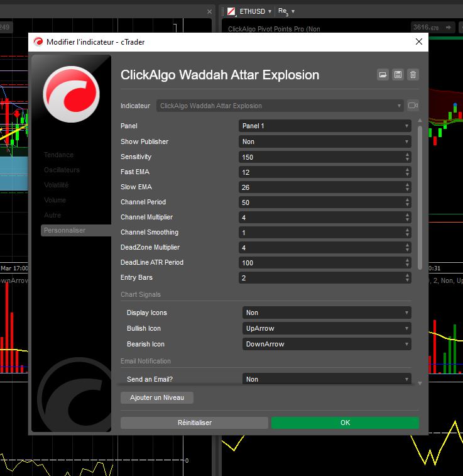This screenshot has width=463, height=476.
Task: Select the Autre category
Action: click(x=52, y=215)
